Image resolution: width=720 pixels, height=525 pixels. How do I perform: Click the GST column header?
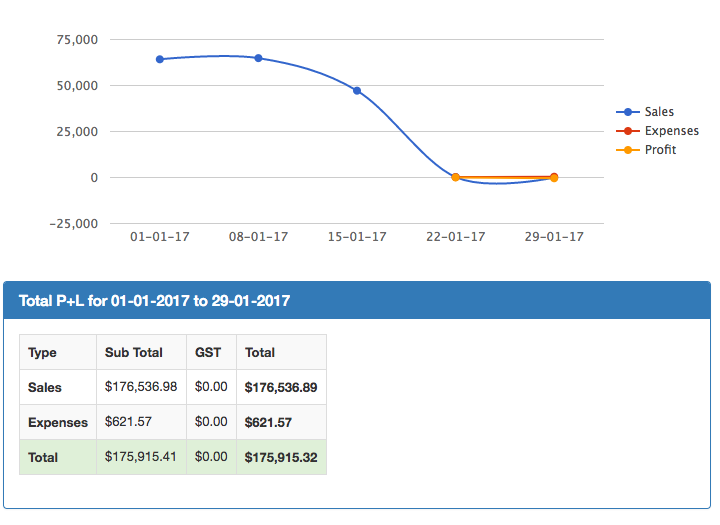click(208, 352)
